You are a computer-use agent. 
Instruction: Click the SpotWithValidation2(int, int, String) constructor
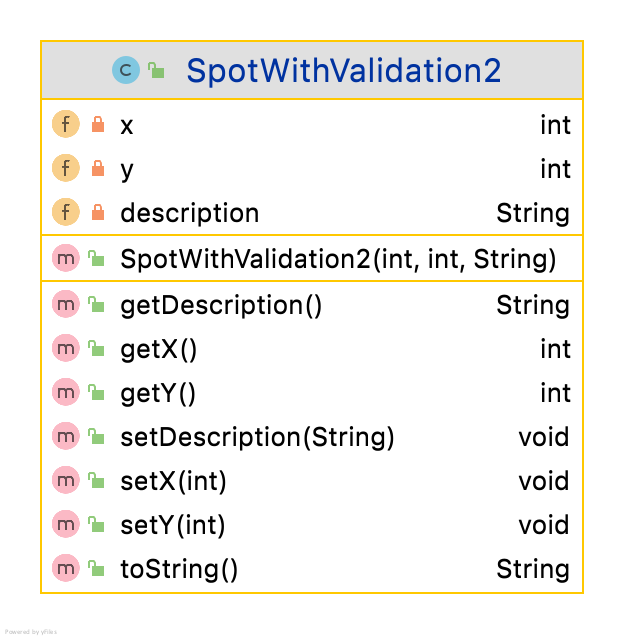click(338, 260)
